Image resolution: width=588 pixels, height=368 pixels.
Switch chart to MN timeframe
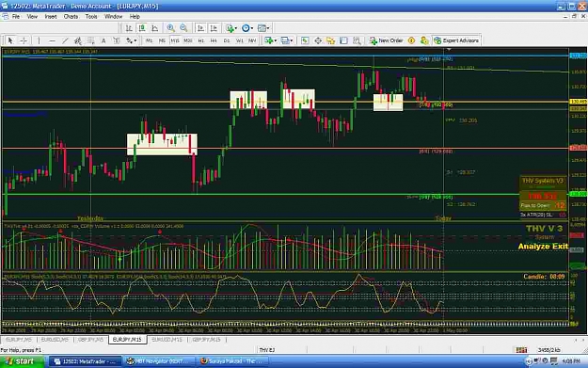point(252,40)
